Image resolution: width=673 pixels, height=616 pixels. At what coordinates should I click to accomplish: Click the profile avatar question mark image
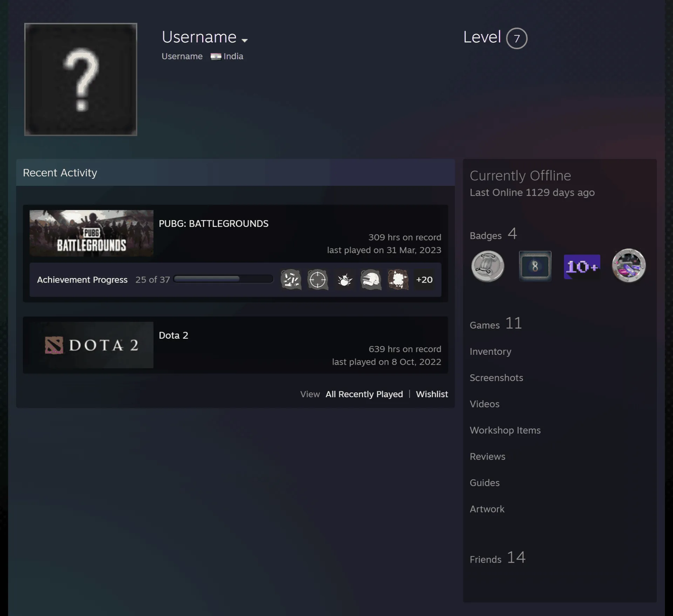click(x=81, y=79)
